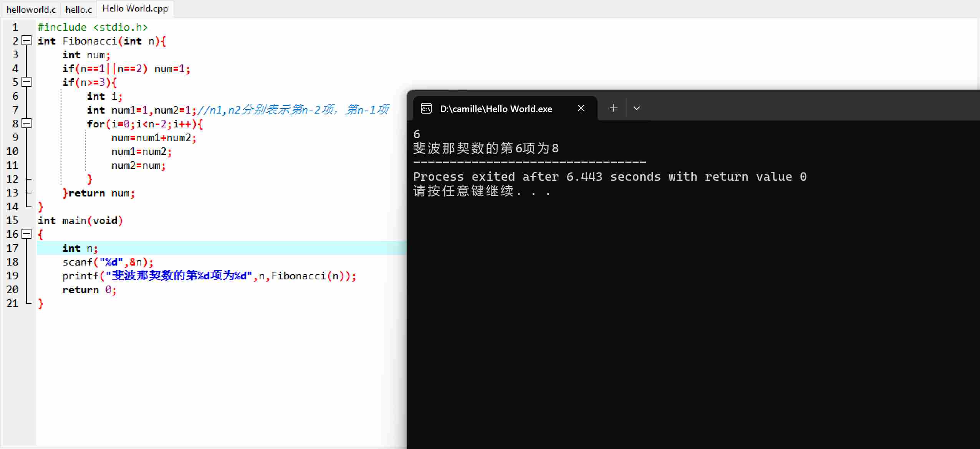
Task: Click the return num statement
Action: pyautogui.click(x=101, y=193)
